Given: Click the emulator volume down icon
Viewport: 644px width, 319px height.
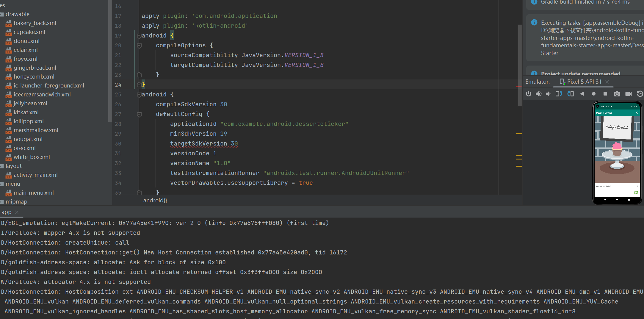Looking at the screenshot, I should [x=548, y=94].
